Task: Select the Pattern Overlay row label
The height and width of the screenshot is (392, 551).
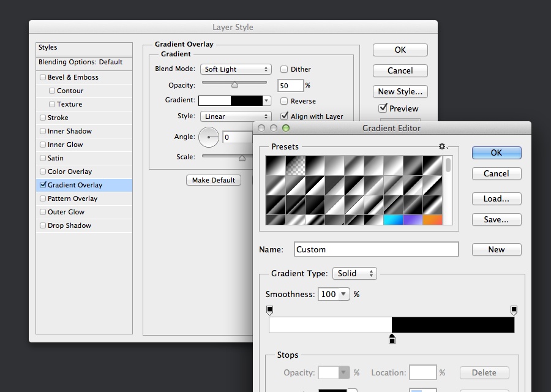Action: [x=72, y=198]
